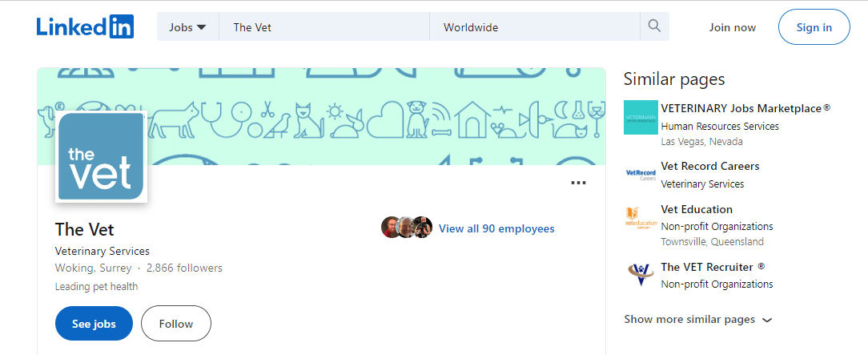The height and width of the screenshot is (355, 868).
Task: Click the Vet Education logo
Action: click(641, 218)
